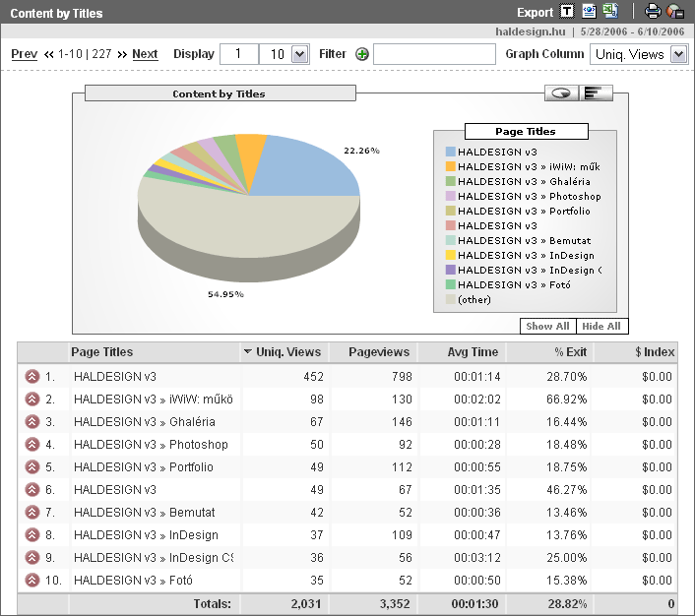Image resolution: width=695 pixels, height=616 pixels.
Task: Export report as text file
Action: 567,12
